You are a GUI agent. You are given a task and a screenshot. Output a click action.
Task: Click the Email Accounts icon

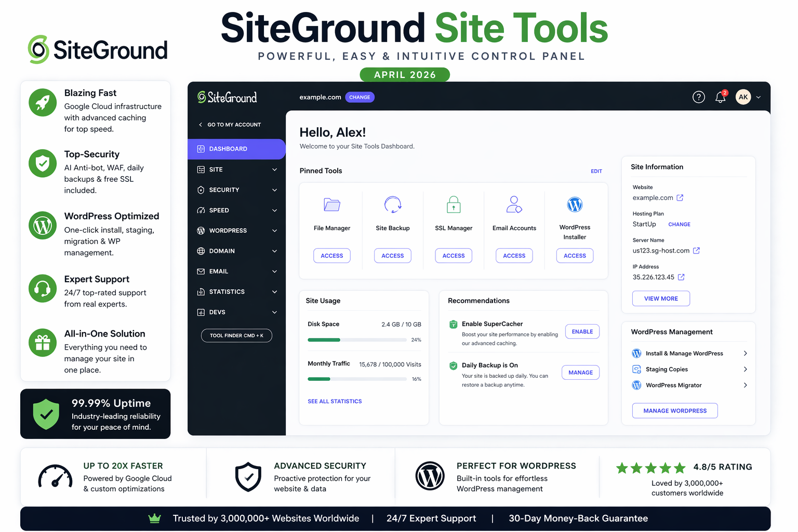pyautogui.click(x=514, y=205)
